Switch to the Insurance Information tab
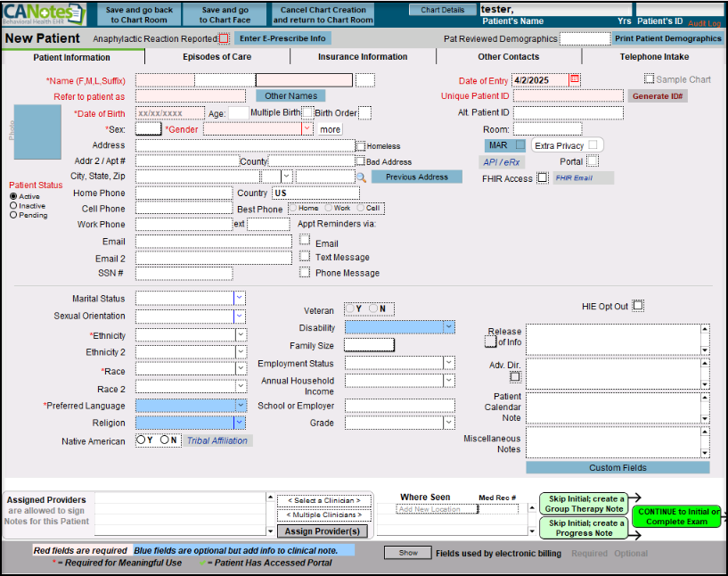This screenshot has height=576, width=728. coord(362,57)
